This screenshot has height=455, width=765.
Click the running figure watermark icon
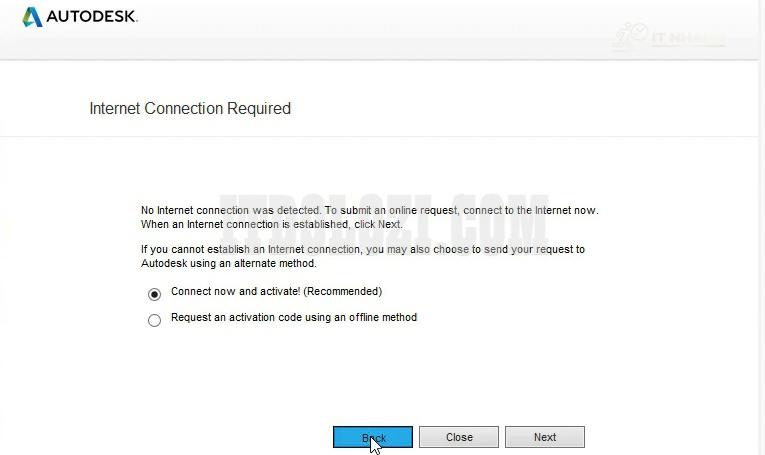click(x=630, y=36)
